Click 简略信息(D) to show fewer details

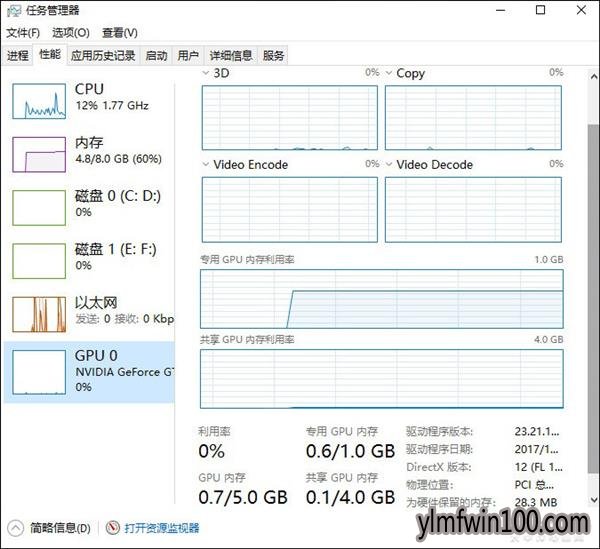60,528
